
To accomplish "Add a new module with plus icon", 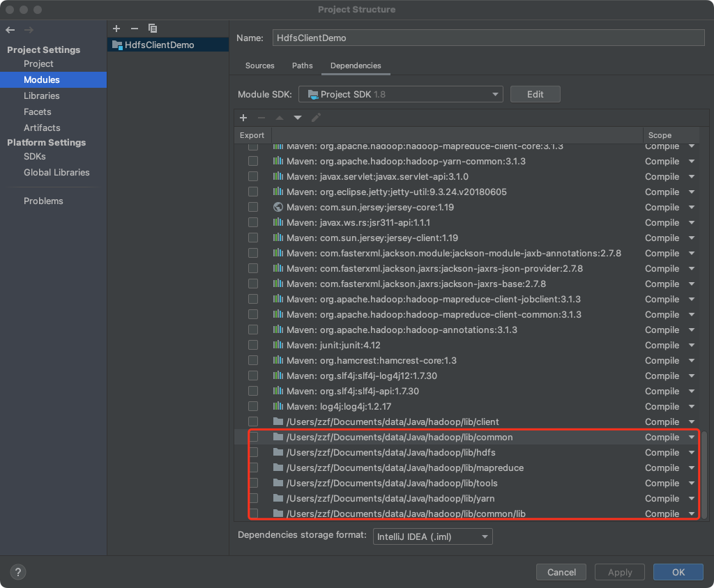I will tap(116, 29).
